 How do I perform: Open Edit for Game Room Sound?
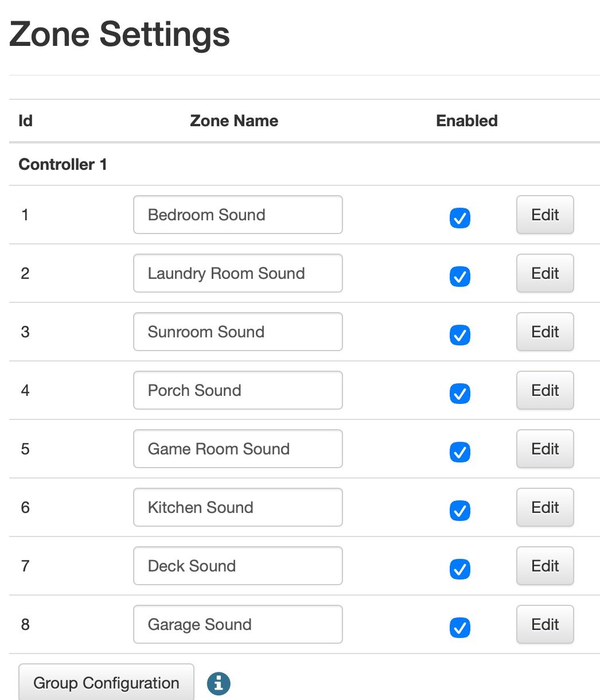545,449
